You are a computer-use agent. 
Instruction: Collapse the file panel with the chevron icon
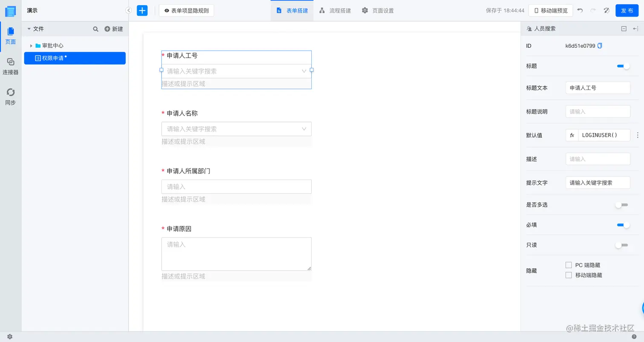coord(129,11)
